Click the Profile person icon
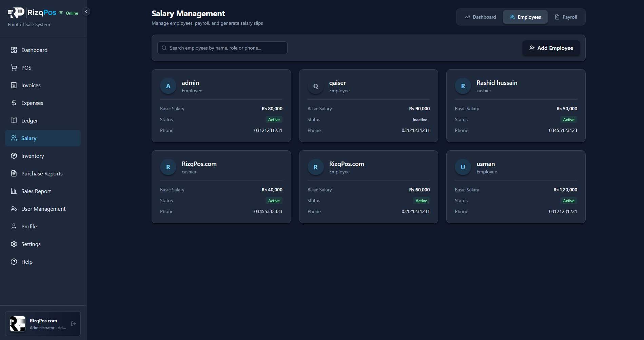This screenshot has width=644, height=340. 14,226
